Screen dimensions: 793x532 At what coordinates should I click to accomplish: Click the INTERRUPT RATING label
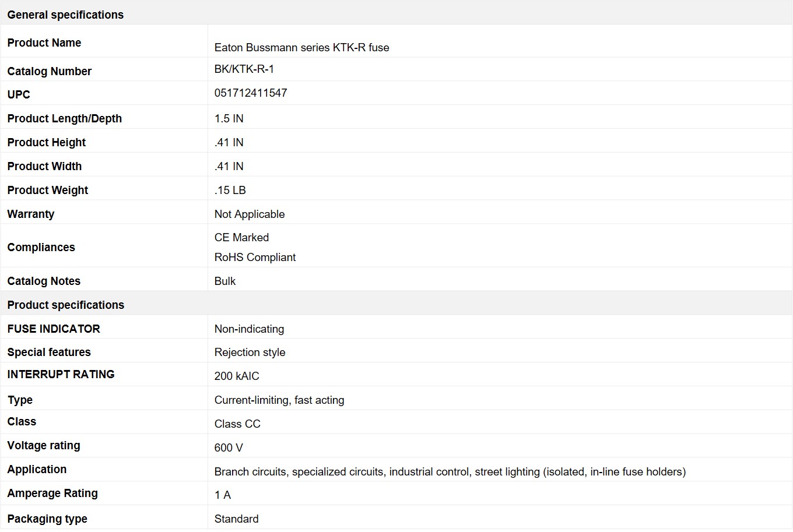pyautogui.click(x=61, y=374)
